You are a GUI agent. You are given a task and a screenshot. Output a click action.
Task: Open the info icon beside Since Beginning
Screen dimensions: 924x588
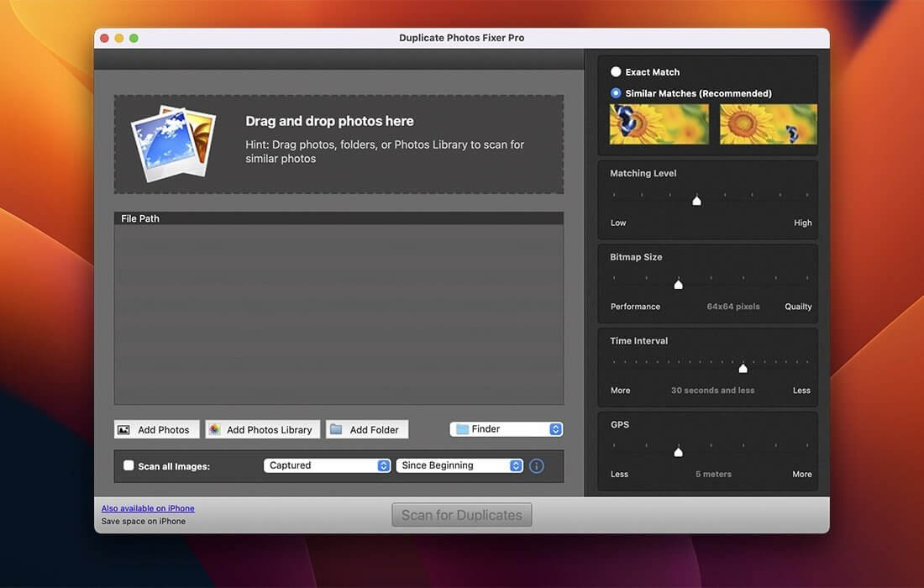(x=537, y=465)
